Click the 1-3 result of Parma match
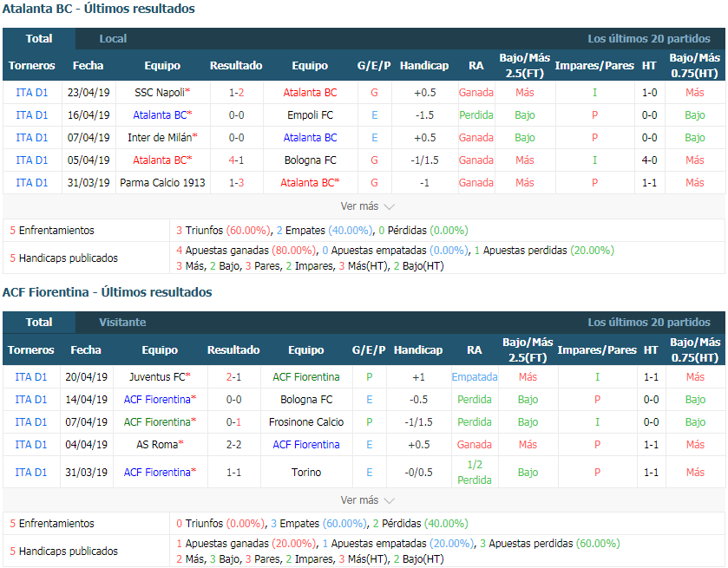Screen dimensions: 728x568 coord(236,183)
